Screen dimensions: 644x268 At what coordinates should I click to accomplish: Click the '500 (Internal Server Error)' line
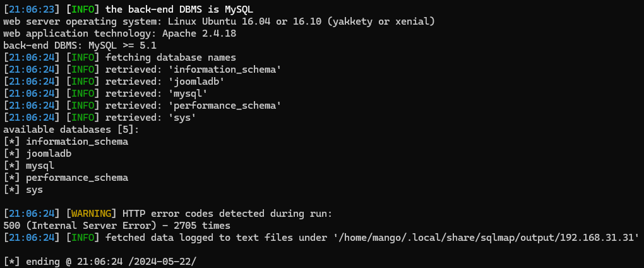[117, 226]
